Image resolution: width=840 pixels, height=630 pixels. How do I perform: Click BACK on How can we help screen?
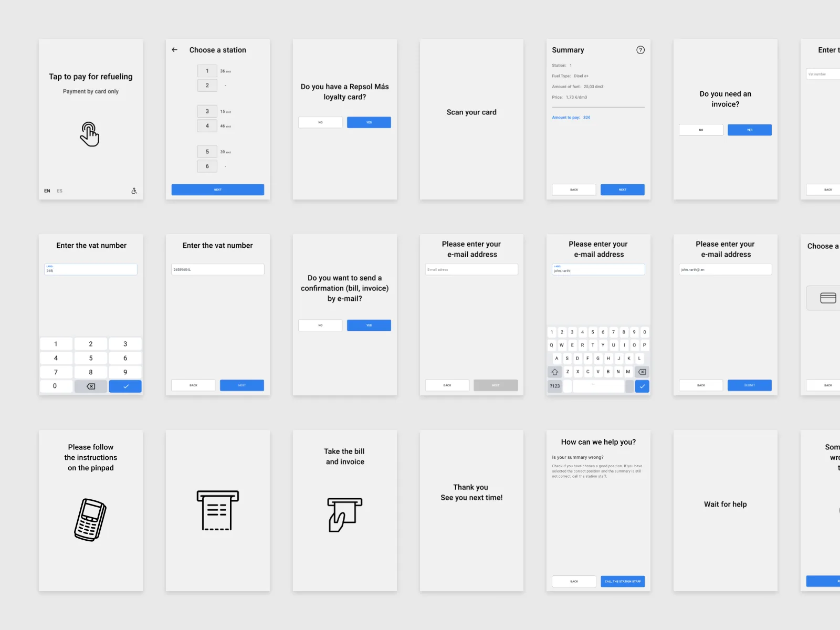coord(574,582)
